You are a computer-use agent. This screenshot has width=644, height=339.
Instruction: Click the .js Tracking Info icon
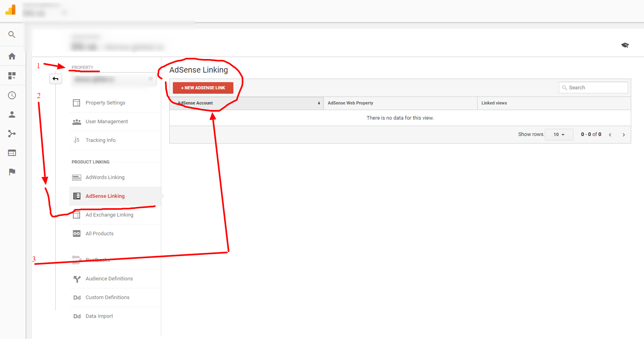click(x=76, y=140)
